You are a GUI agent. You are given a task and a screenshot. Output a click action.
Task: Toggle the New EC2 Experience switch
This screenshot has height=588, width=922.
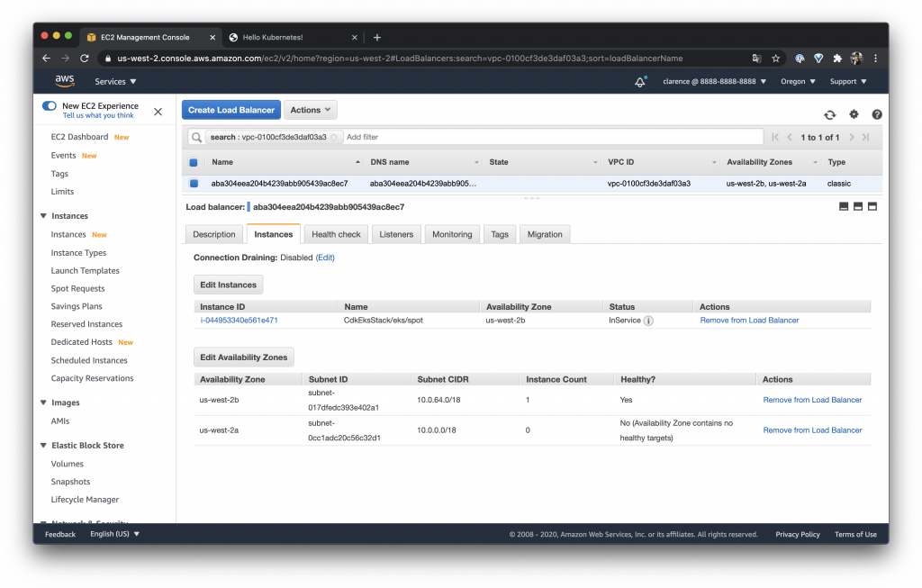click(x=50, y=106)
